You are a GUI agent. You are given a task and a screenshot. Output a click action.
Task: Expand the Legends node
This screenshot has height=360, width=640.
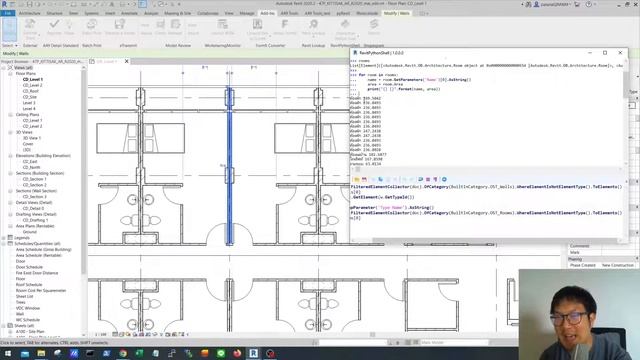[x=4, y=238]
